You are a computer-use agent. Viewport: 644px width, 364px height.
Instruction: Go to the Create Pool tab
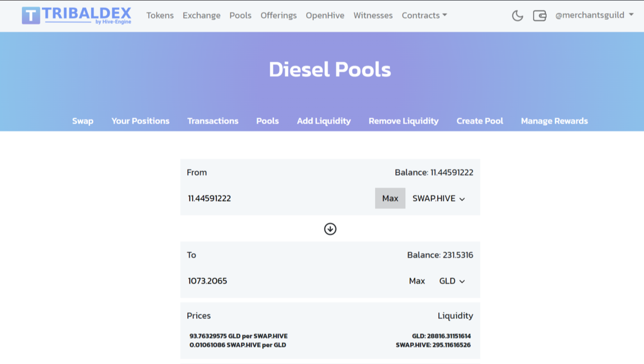480,121
